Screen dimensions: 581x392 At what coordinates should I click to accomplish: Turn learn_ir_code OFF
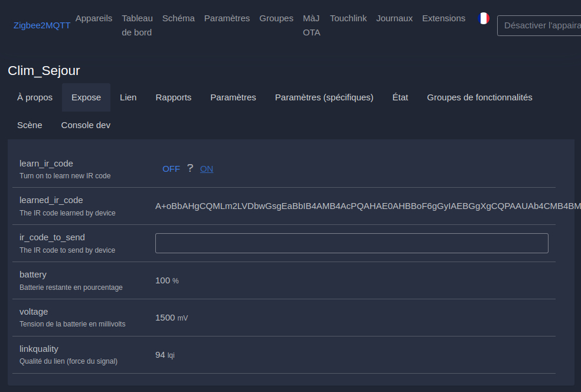(171, 169)
